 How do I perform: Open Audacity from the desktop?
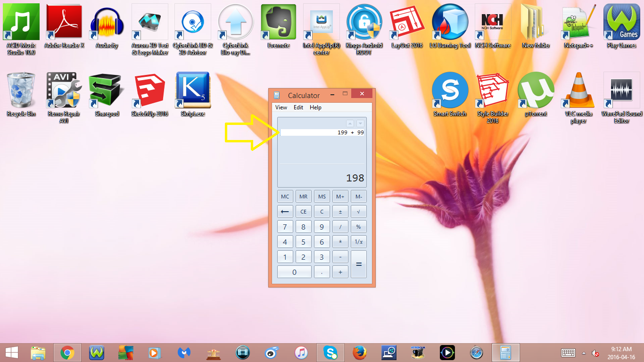click(107, 21)
